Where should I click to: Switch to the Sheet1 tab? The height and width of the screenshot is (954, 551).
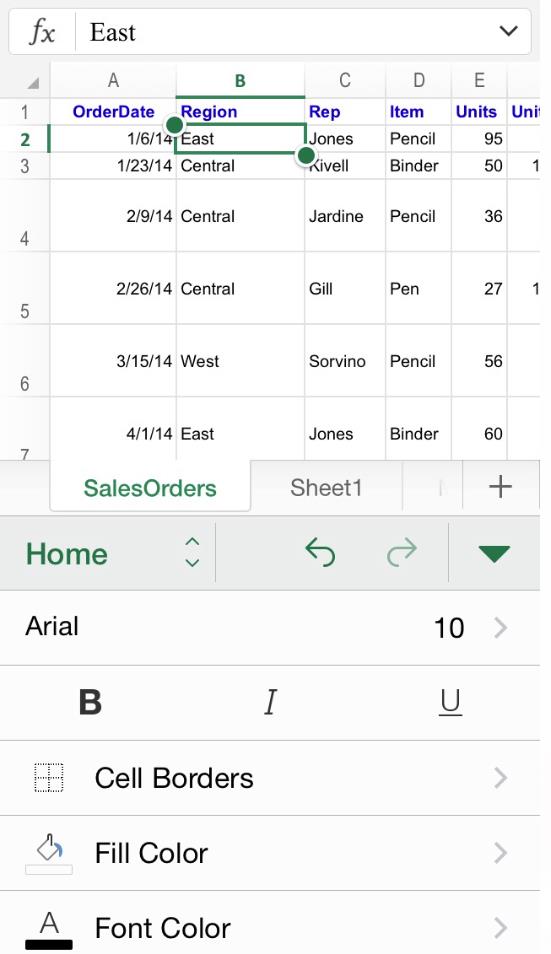(x=326, y=487)
